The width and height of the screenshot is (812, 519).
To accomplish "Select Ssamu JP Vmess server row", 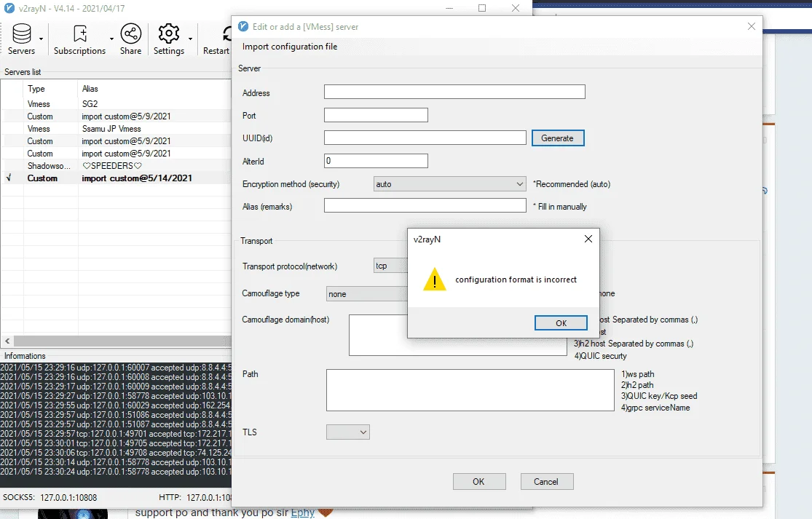I will [x=116, y=129].
